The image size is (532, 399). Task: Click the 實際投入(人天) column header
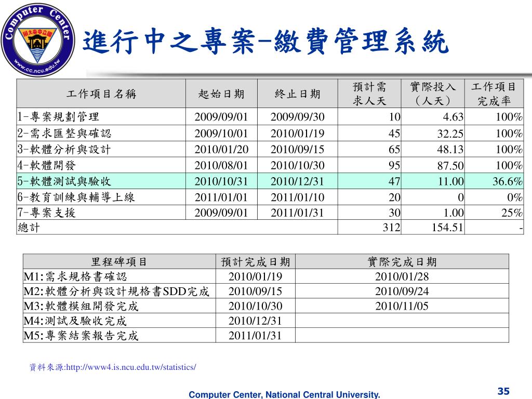pyautogui.click(x=433, y=94)
